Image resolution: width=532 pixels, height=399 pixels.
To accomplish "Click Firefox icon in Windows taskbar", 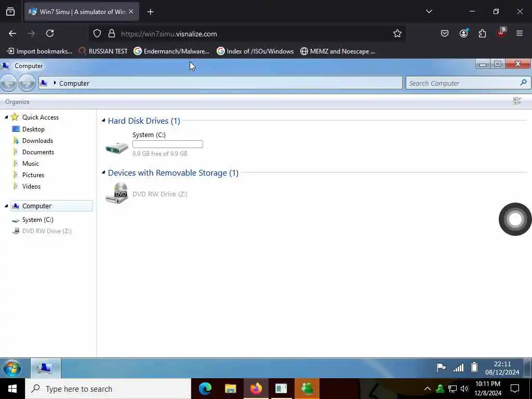I will click(256, 389).
